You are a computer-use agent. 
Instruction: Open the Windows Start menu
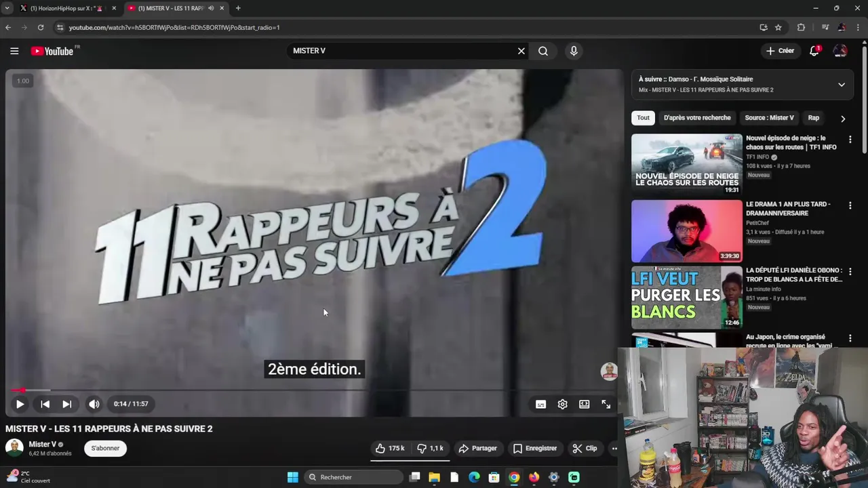pos(292,477)
